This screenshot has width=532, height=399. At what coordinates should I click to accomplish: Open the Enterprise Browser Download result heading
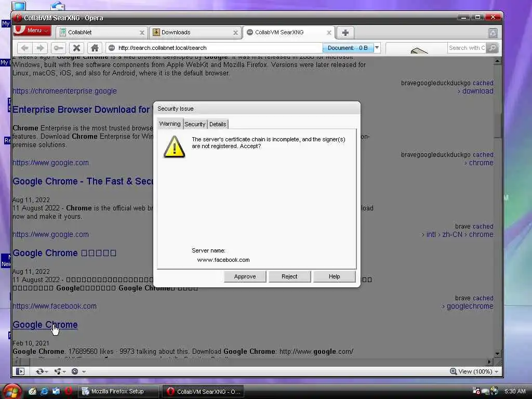coord(81,110)
